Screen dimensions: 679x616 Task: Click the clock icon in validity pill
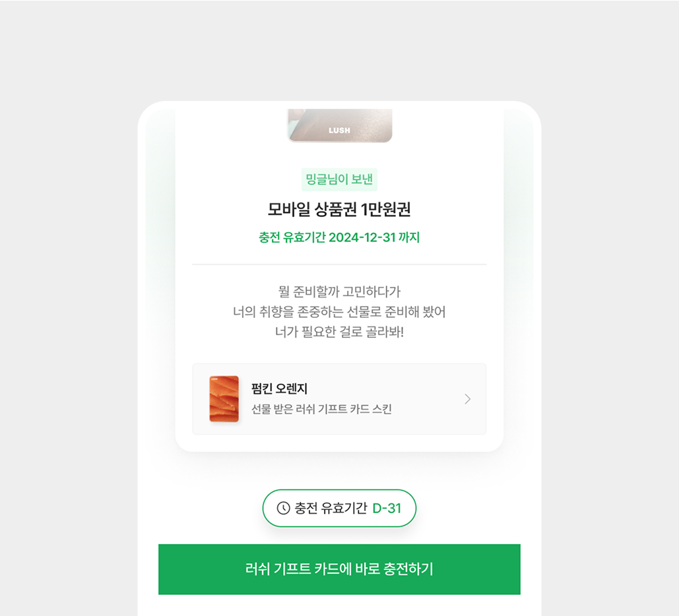pyautogui.click(x=283, y=508)
